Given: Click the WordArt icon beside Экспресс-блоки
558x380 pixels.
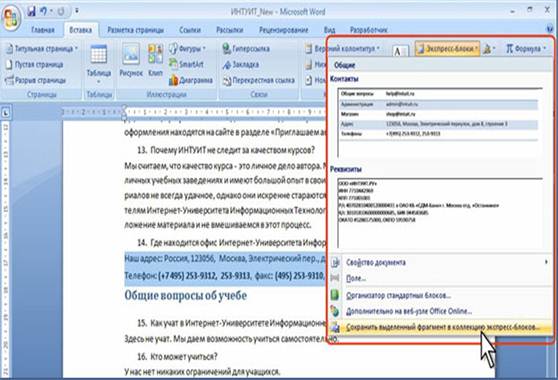Looking at the screenshot, I should tap(489, 49).
